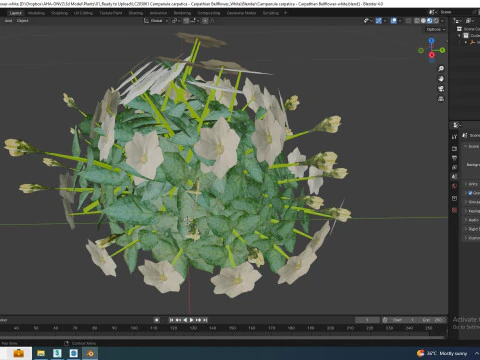Open the Sculpting workspace tab
The width and height of the screenshot is (480, 360).
pyautogui.click(x=59, y=13)
